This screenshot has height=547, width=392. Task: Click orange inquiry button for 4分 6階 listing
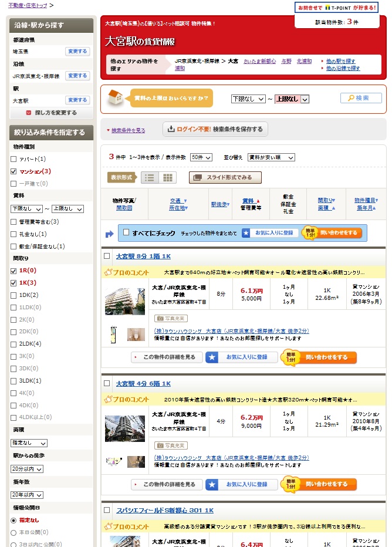click(319, 484)
